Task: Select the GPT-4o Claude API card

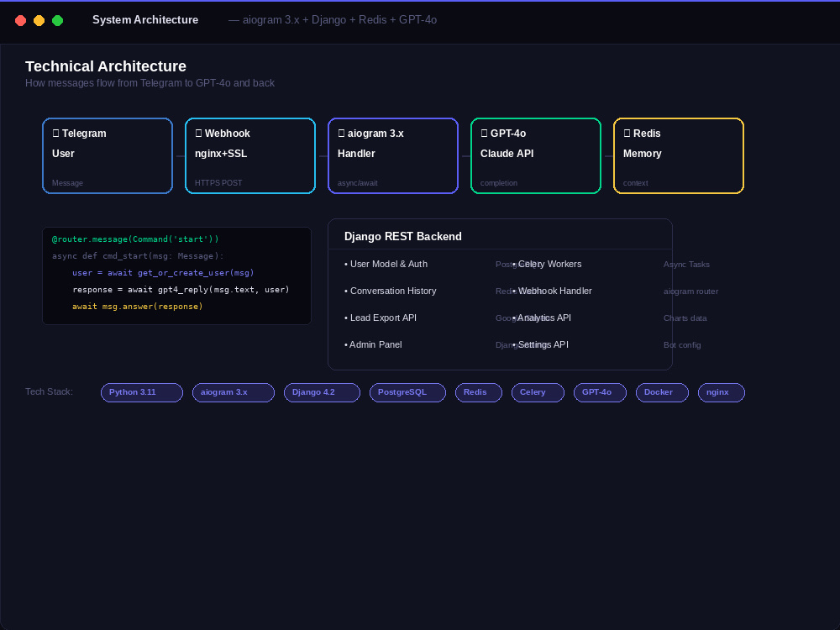Action: click(x=536, y=156)
